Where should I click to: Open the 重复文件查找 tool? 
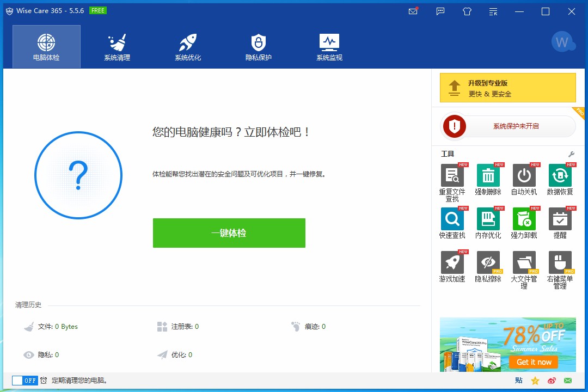(x=452, y=183)
